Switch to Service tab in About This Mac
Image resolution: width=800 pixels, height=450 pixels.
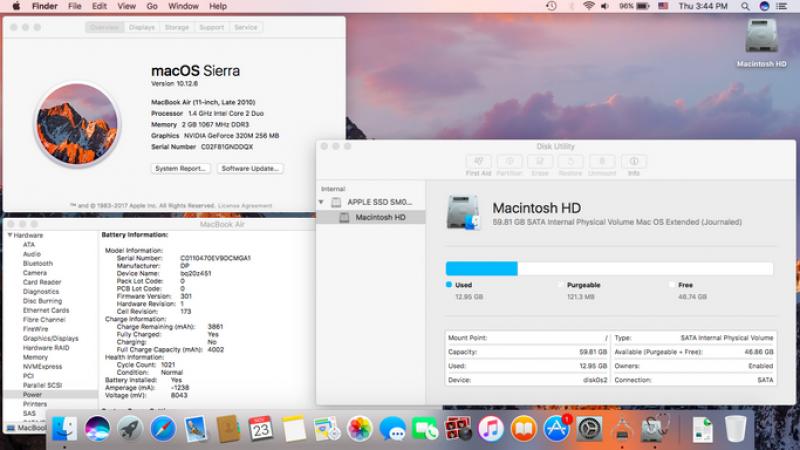coord(246,28)
